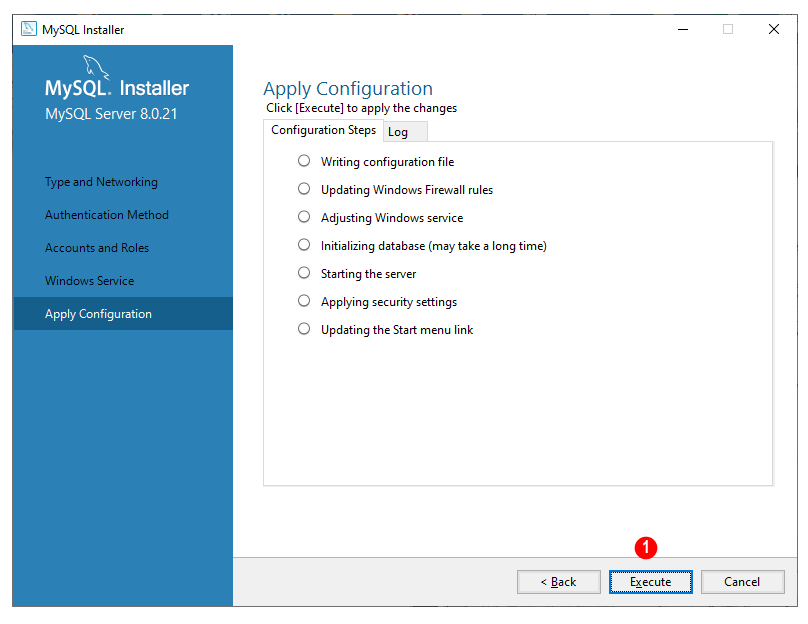Open Type and Networking in sidebar

pos(101,182)
